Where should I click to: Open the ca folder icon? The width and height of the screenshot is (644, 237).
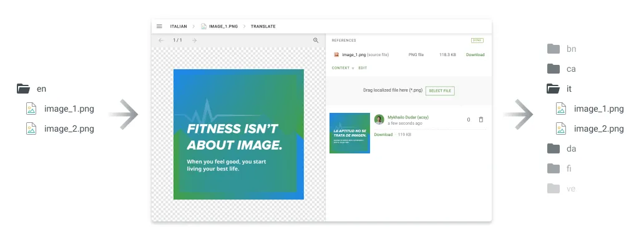coord(554,69)
